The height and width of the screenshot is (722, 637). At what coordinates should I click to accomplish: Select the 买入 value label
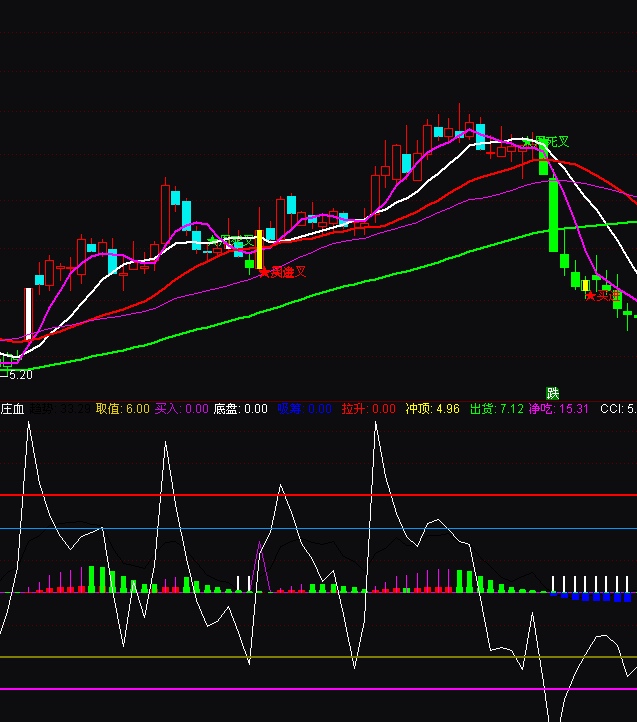(181, 409)
